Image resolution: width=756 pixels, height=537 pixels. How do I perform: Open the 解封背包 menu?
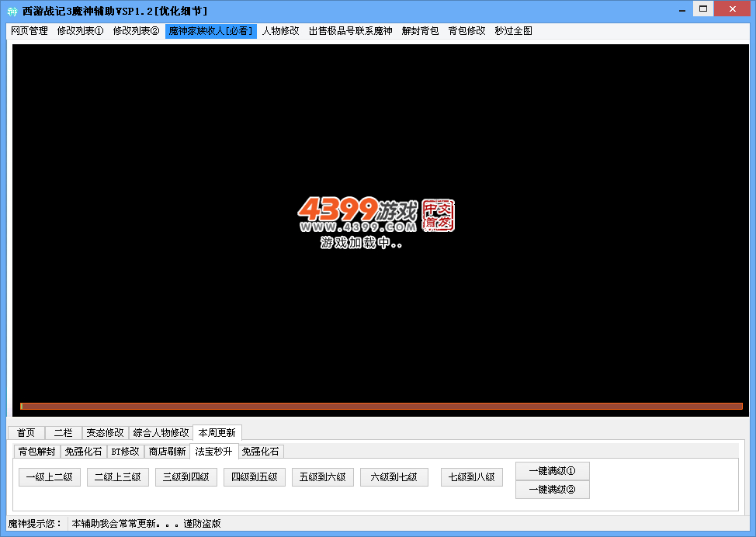tap(420, 31)
